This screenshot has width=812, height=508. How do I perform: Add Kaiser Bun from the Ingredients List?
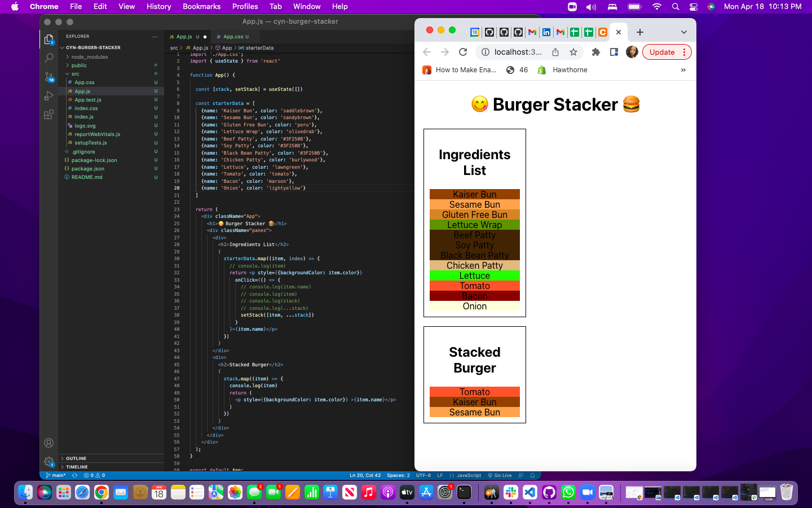tap(474, 194)
